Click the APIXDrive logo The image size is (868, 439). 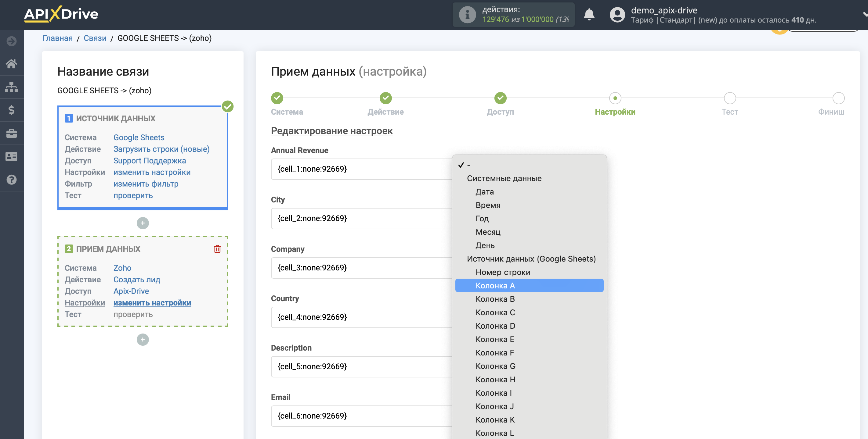click(61, 14)
